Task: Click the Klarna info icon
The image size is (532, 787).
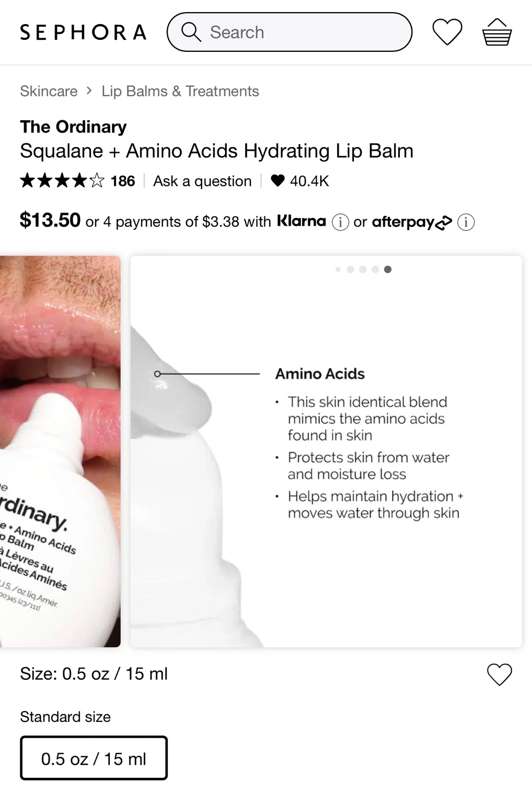Action: click(340, 222)
